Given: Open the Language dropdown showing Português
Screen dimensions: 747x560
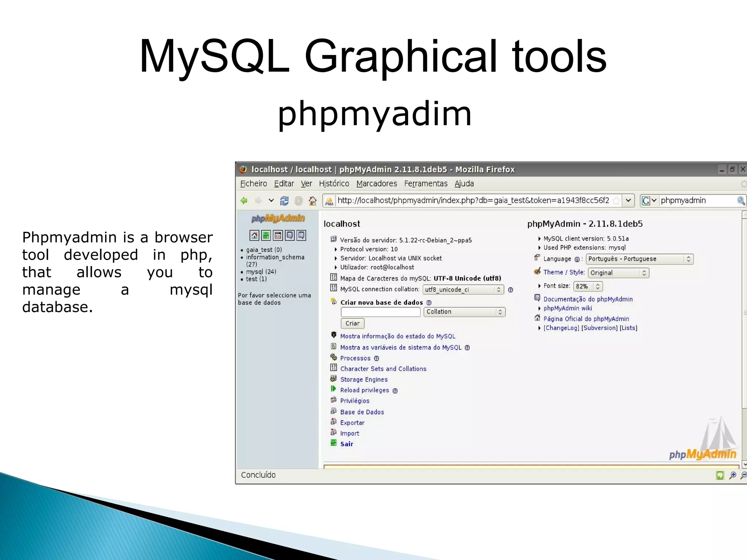Looking at the screenshot, I should (640, 259).
